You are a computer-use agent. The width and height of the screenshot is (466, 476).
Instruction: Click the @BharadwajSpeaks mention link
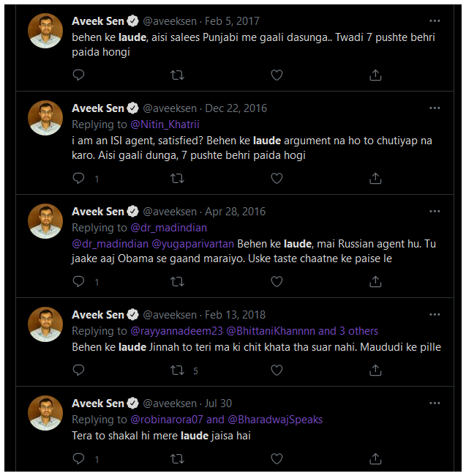click(275, 420)
